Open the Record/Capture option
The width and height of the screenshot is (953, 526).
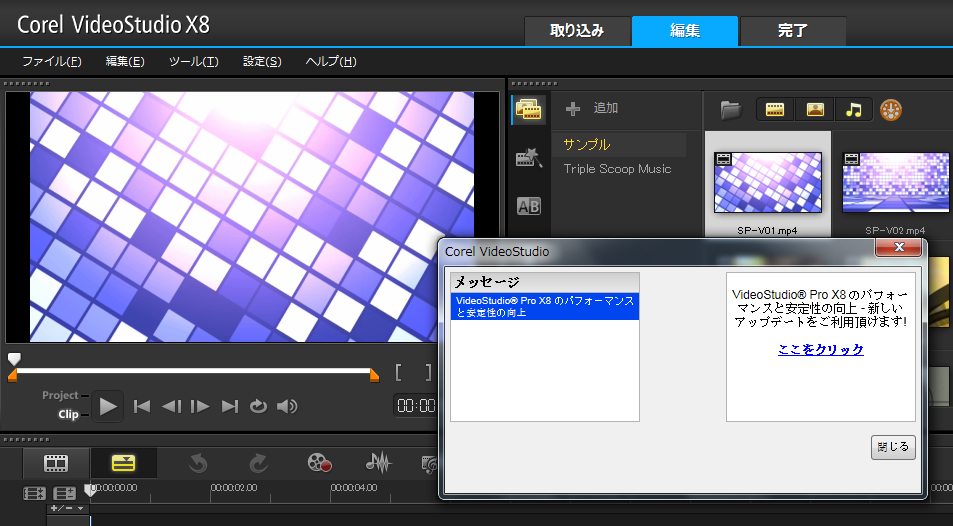point(319,463)
